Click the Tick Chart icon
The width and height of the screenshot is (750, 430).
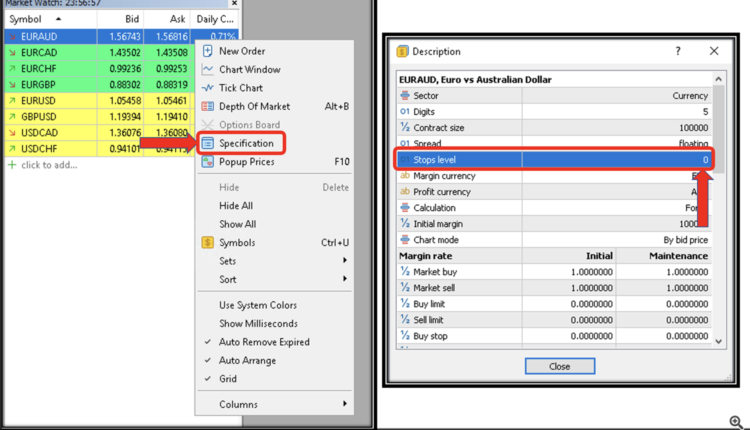[208, 88]
